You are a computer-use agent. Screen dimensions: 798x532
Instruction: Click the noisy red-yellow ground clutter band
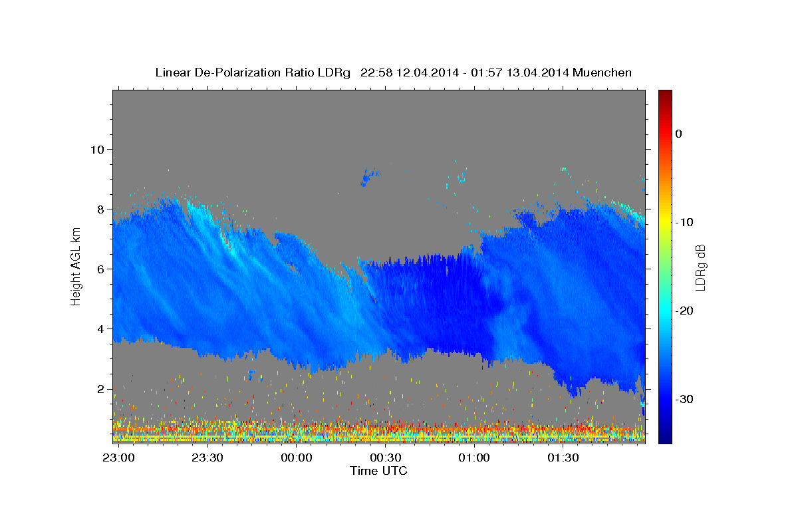click(379, 431)
